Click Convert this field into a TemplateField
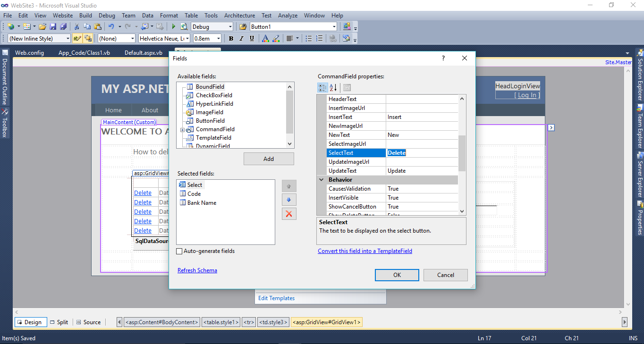Viewport: 644px width, 344px height. (x=364, y=251)
